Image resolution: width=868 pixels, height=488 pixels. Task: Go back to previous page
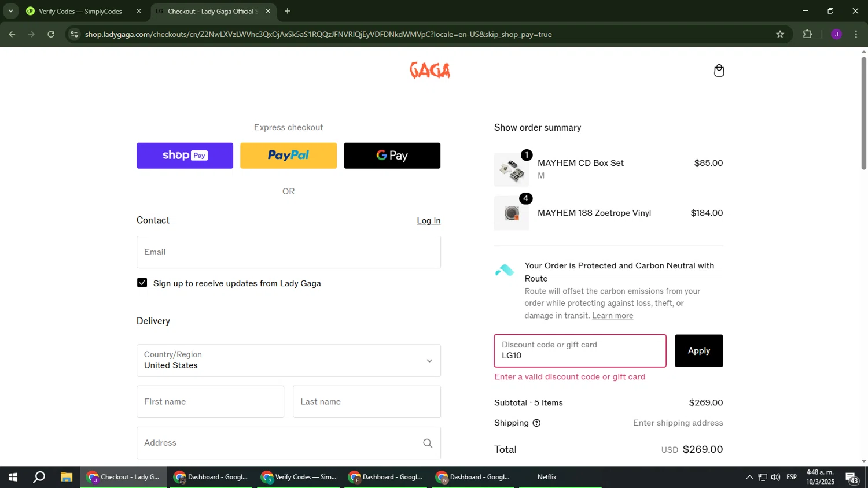point(12,35)
